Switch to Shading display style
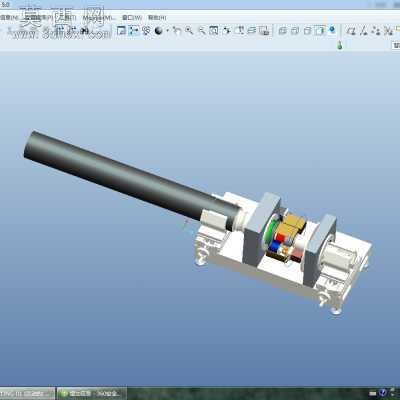This screenshot has height=400, width=400. pos(320,31)
